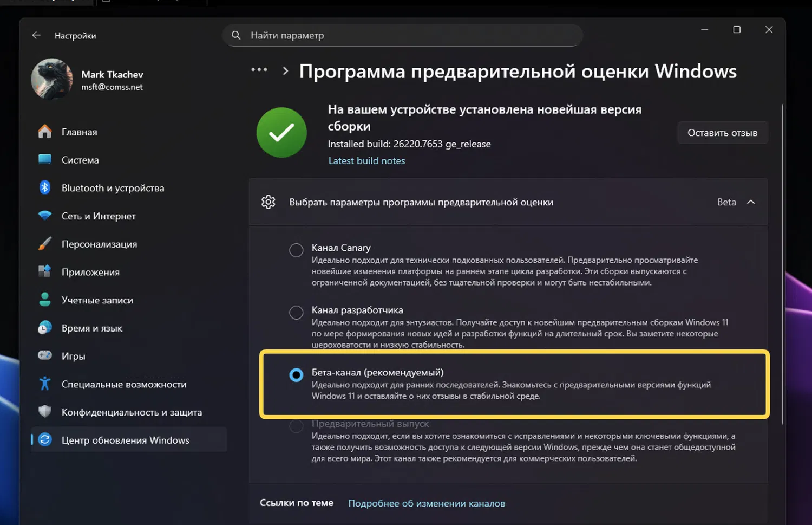The width and height of the screenshot is (812, 525).
Task: Select the Канал разработчика radio button
Action: [296, 313]
